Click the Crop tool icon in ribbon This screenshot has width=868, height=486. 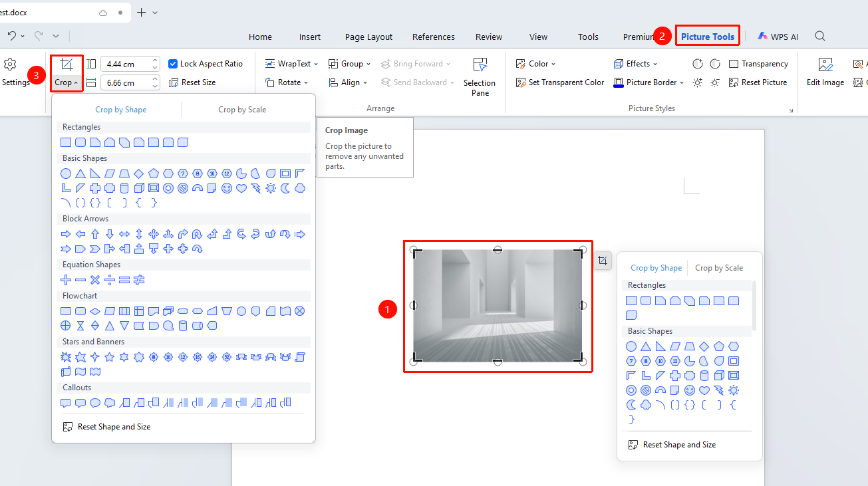(x=66, y=65)
